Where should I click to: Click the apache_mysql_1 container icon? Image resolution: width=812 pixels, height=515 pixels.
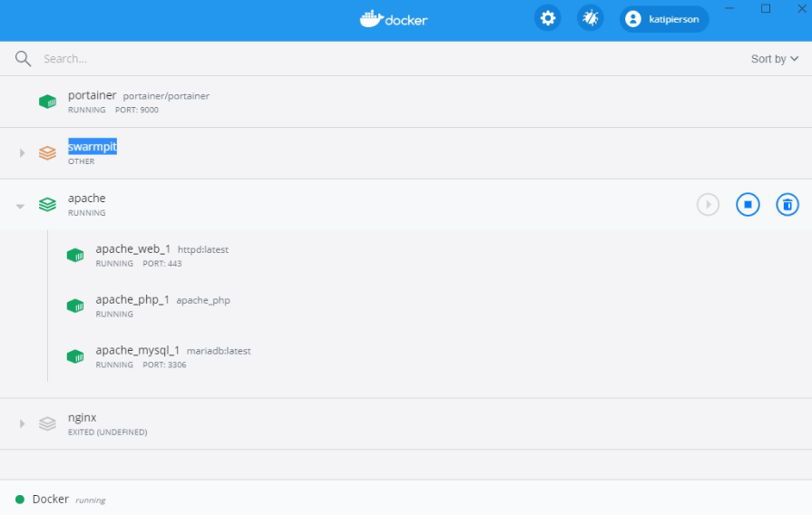tap(75, 356)
